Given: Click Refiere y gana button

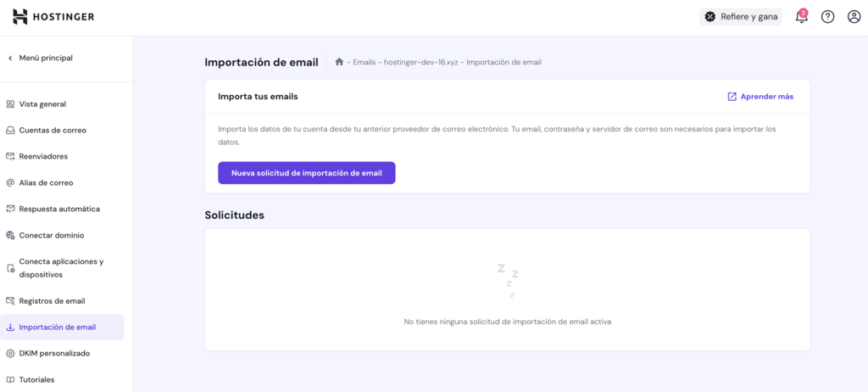Looking at the screenshot, I should [x=741, y=17].
